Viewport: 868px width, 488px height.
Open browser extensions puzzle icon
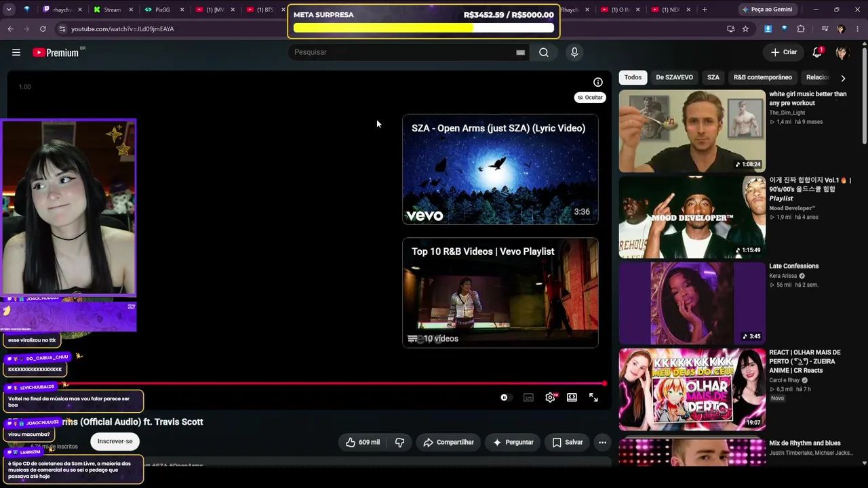click(x=801, y=29)
